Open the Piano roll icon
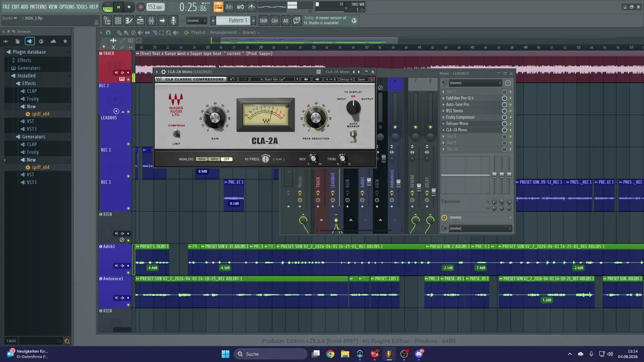The height and width of the screenshot is (362, 644). 129,21
